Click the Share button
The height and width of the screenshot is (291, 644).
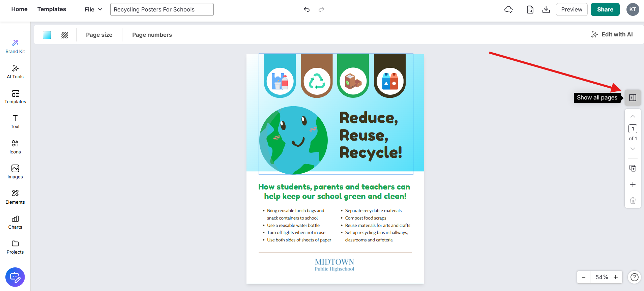(605, 9)
